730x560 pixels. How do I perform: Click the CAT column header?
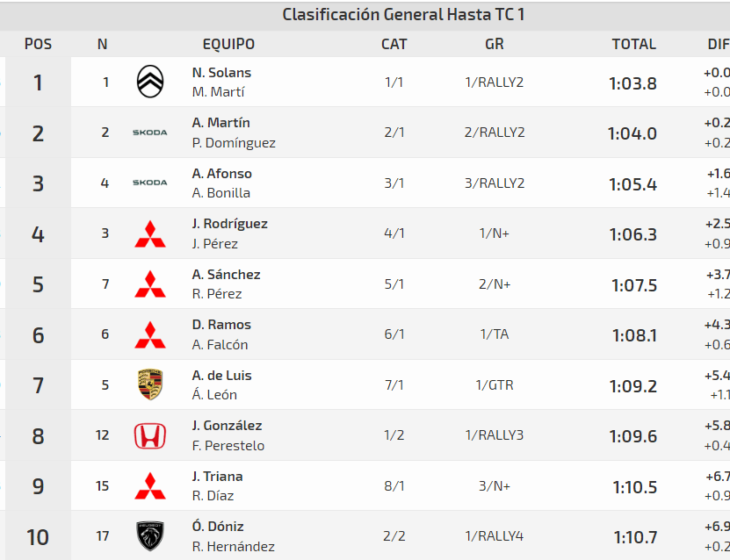tap(394, 44)
